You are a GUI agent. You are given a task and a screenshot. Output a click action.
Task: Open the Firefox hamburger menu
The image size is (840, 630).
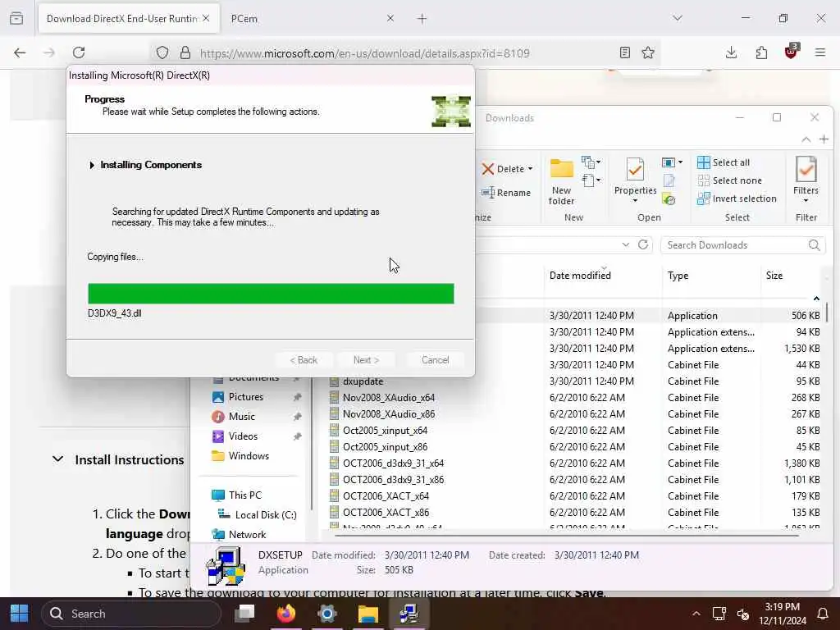(x=820, y=52)
